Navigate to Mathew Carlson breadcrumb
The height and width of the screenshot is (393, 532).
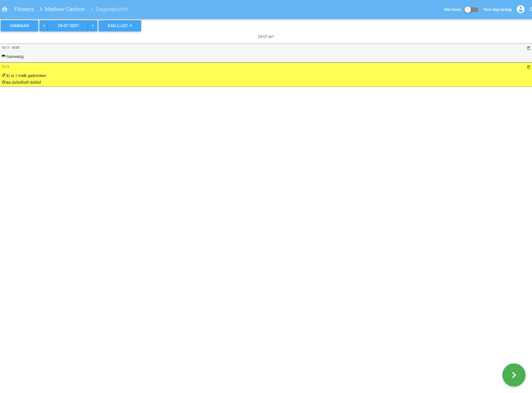64,9
